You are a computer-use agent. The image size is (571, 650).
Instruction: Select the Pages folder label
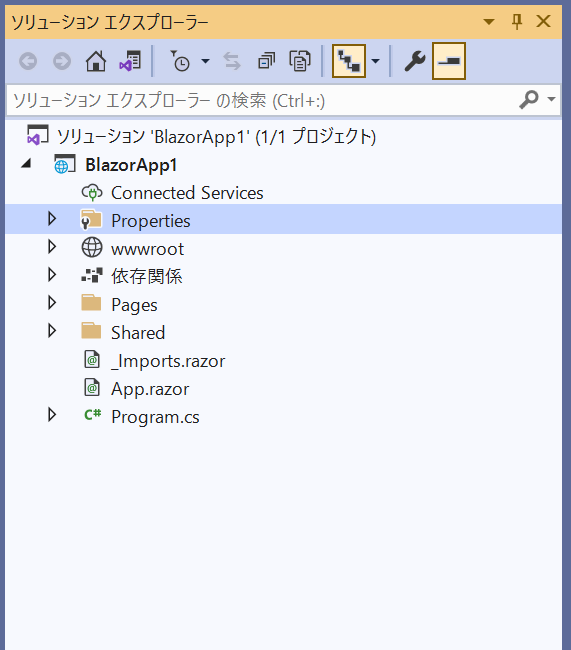(134, 306)
